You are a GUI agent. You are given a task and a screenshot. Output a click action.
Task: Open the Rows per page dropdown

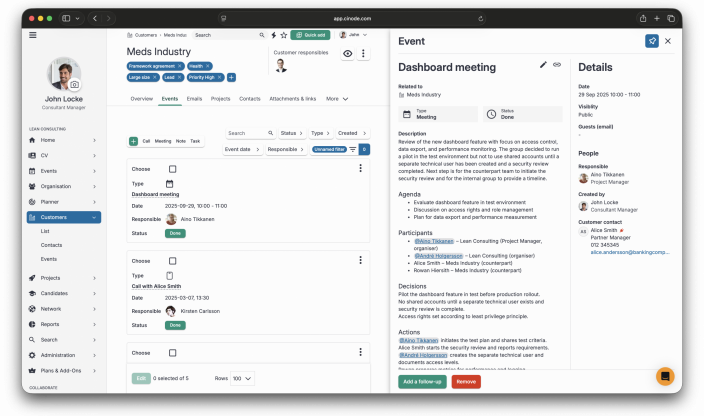point(243,379)
